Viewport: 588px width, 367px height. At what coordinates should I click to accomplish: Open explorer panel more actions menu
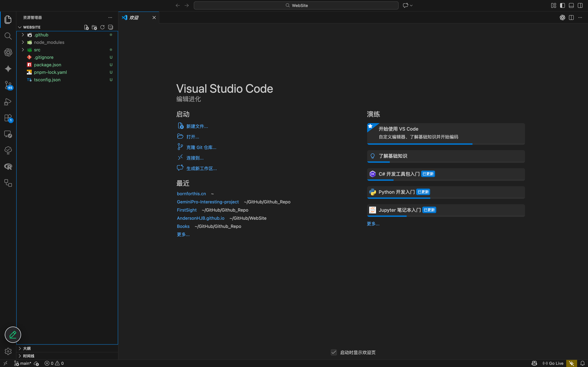click(110, 18)
